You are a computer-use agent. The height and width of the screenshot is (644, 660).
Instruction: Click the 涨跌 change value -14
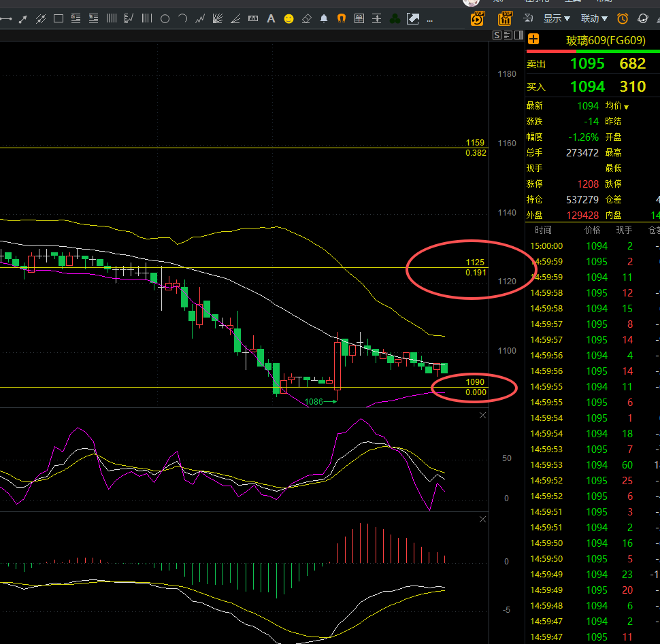tap(591, 122)
